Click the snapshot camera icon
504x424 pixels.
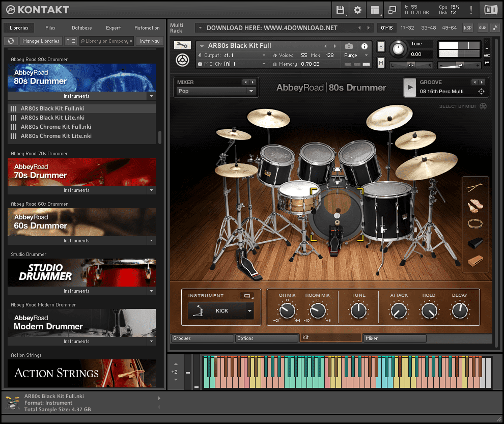pos(349,46)
